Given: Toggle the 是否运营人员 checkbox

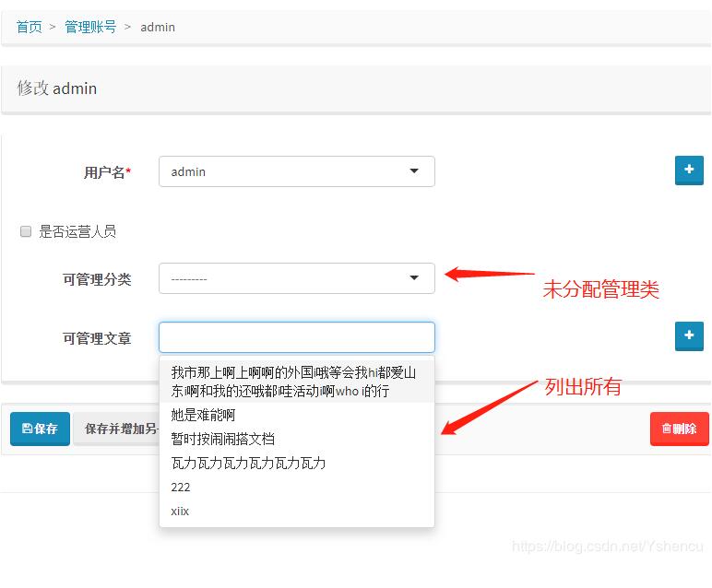Looking at the screenshot, I should tap(26, 231).
